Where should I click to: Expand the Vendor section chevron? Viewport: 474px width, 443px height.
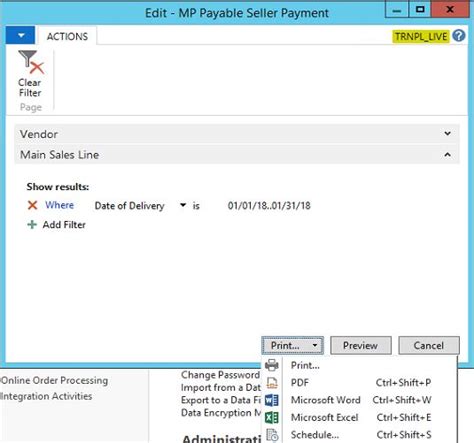tap(447, 134)
